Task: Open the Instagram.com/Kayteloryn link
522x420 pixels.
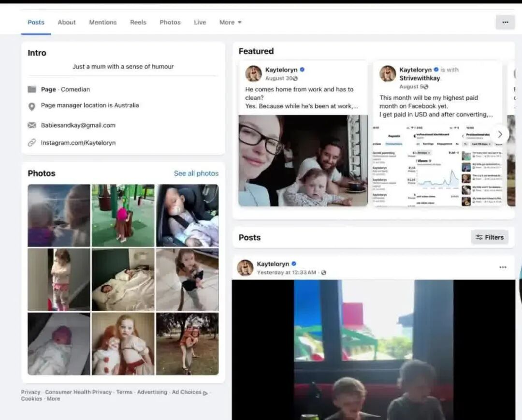Action: point(78,143)
